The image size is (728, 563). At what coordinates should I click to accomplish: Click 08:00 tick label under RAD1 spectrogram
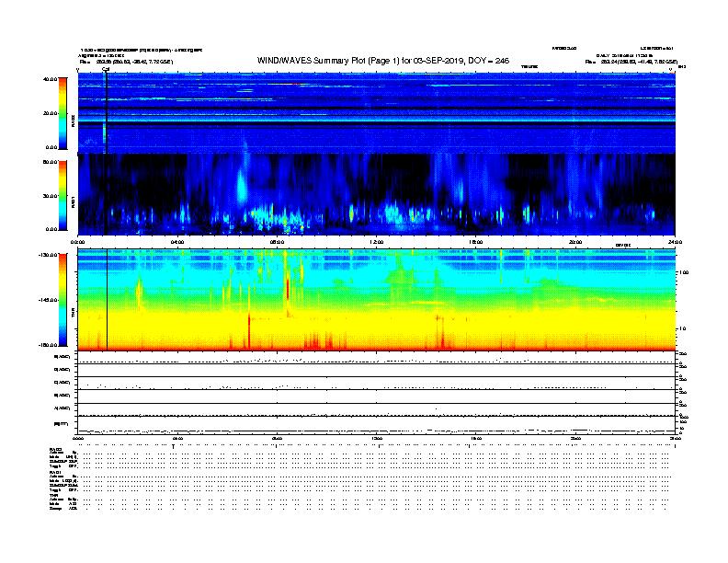pos(277,242)
